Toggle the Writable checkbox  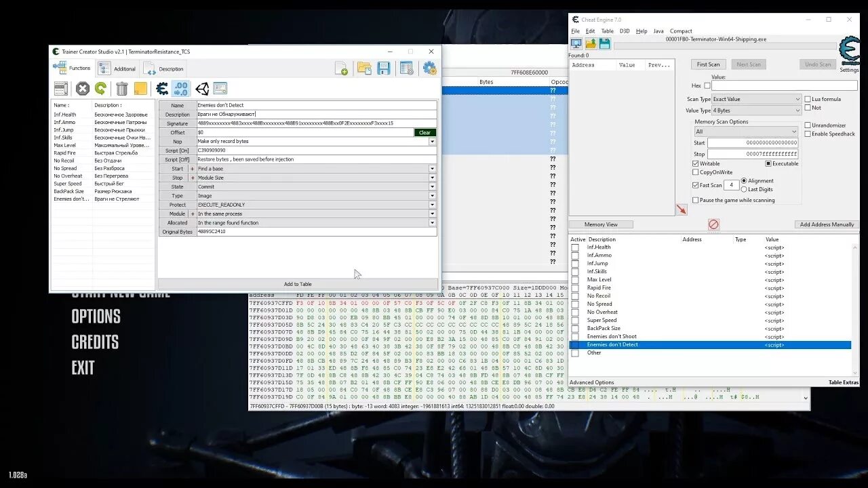point(696,163)
